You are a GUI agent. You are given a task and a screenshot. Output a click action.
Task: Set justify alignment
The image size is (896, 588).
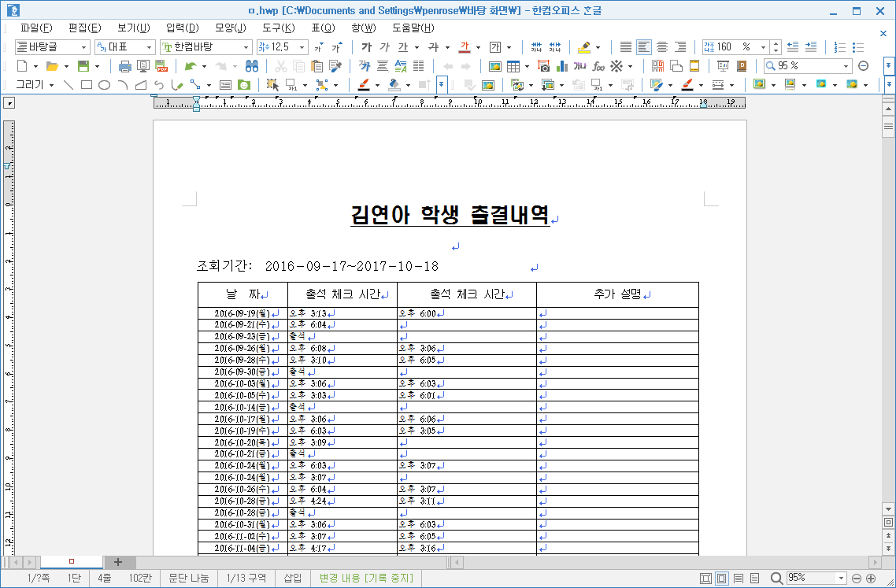pyautogui.click(x=626, y=47)
